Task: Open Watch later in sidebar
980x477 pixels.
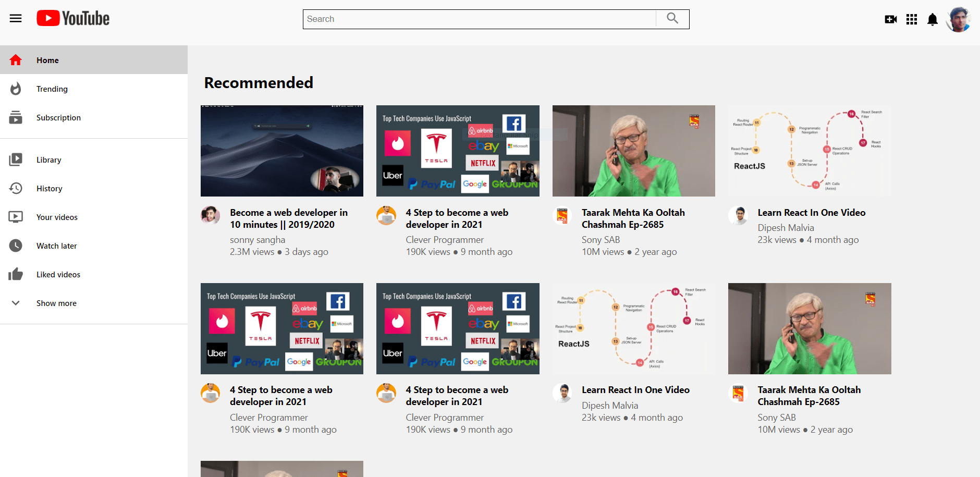Action: coord(94,246)
